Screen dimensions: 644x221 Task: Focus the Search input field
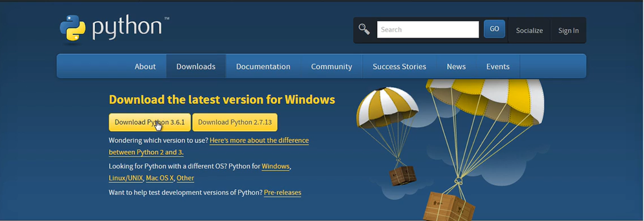click(x=428, y=30)
